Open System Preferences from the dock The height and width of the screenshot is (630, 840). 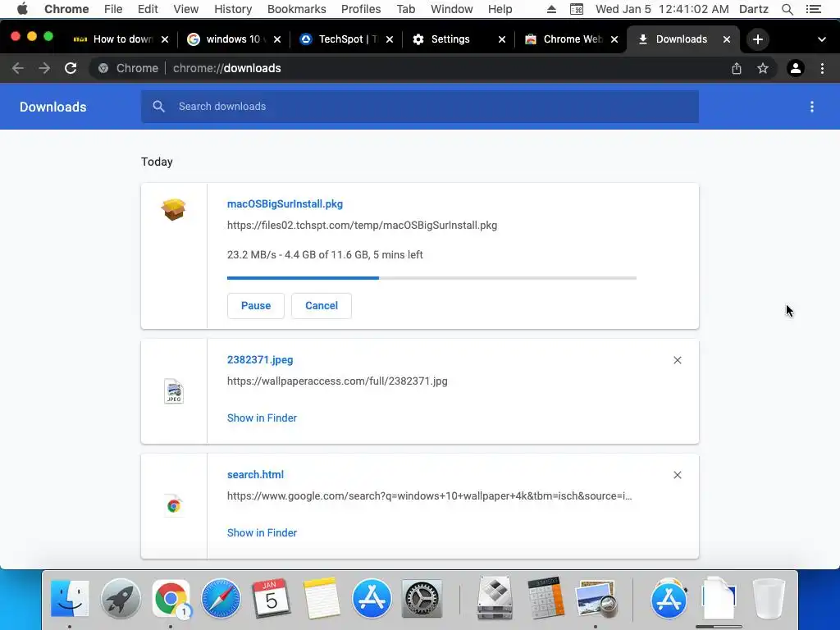(422, 598)
